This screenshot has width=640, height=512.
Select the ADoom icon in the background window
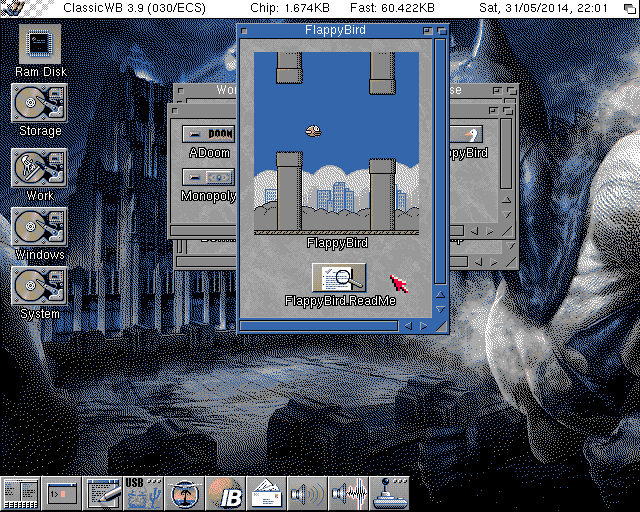pyautogui.click(x=209, y=134)
